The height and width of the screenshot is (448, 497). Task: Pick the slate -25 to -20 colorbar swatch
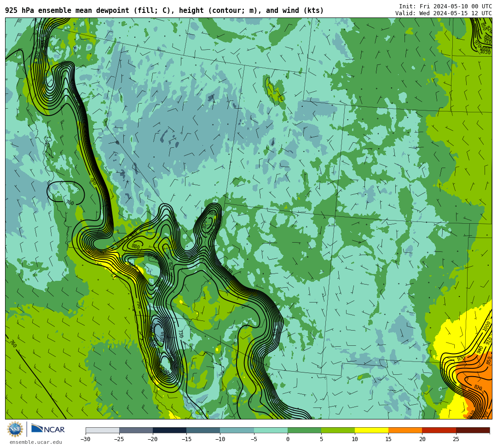coord(136,430)
